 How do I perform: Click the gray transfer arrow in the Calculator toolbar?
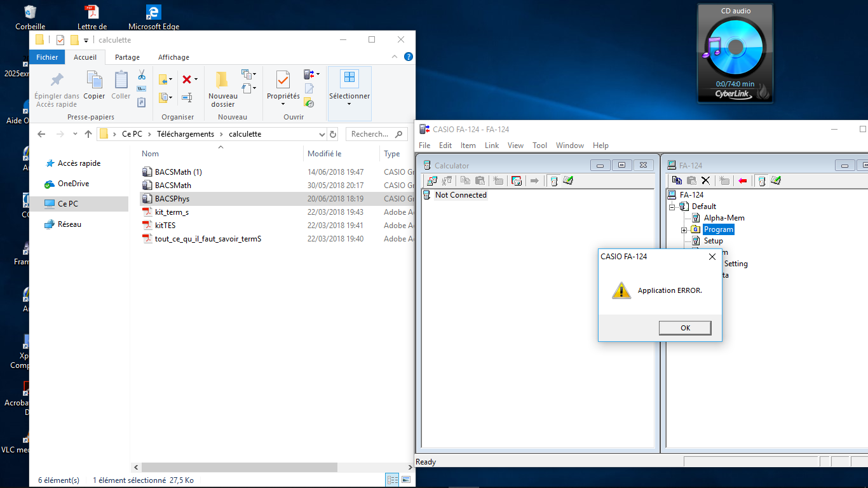pos(534,181)
